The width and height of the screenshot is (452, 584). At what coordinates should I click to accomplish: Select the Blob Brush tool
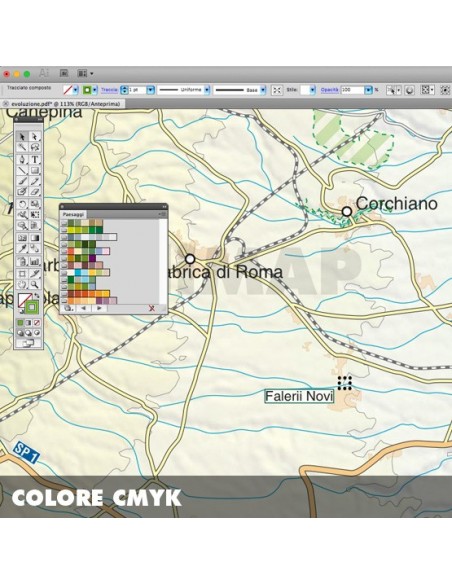[22, 192]
